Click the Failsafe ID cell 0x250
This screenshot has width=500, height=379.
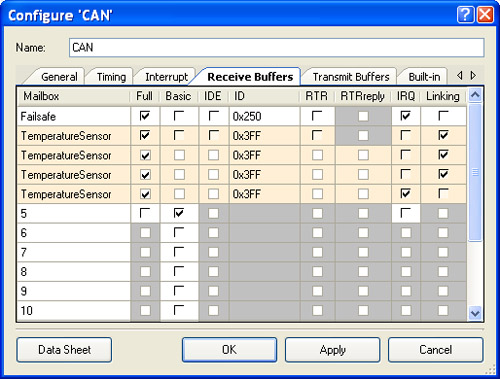pos(264,116)
